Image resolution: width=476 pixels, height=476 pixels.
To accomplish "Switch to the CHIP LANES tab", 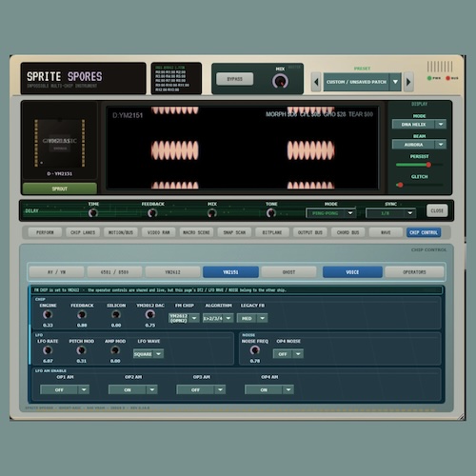I will pos(83,232).
